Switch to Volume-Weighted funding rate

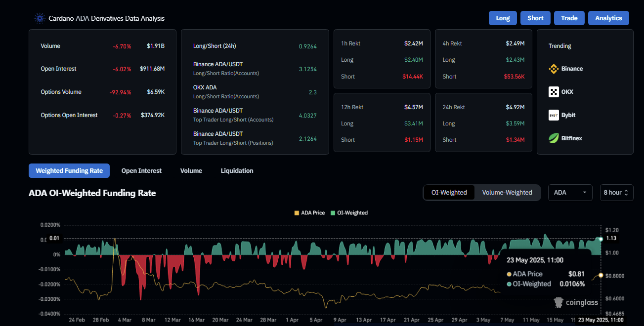[507, 193]
